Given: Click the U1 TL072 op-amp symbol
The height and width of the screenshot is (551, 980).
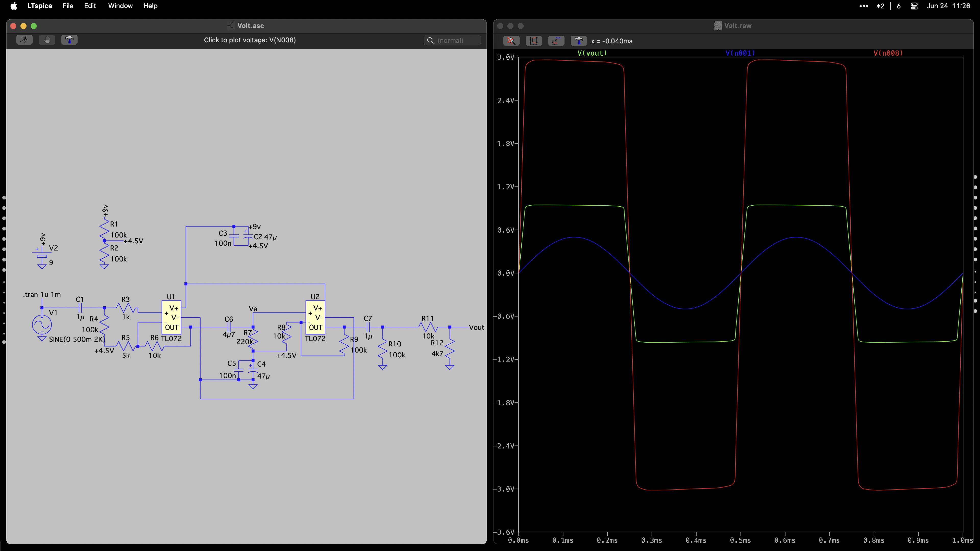Looking at the screenshot, I should pyautogui.click(x=171, y=318).
